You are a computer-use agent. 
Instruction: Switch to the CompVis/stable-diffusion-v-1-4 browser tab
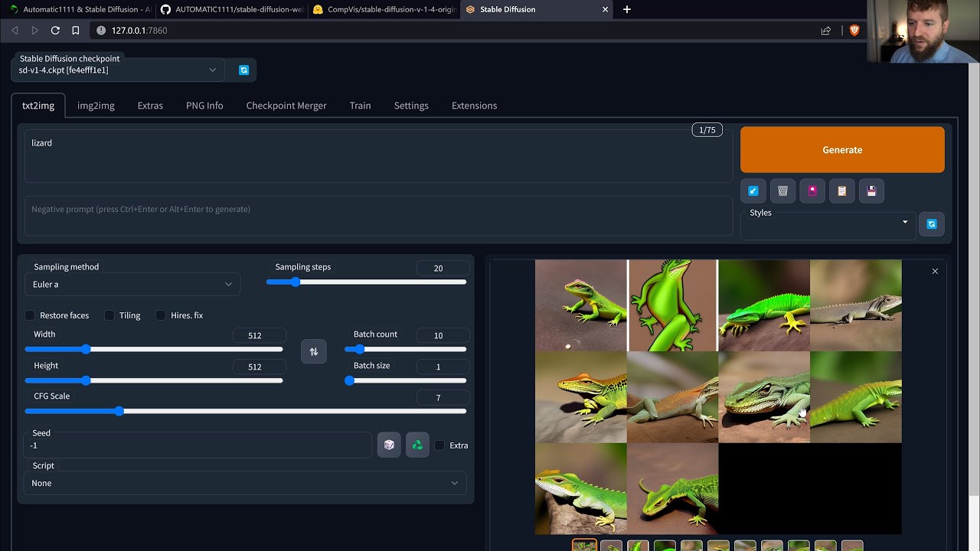click(383, 9)
